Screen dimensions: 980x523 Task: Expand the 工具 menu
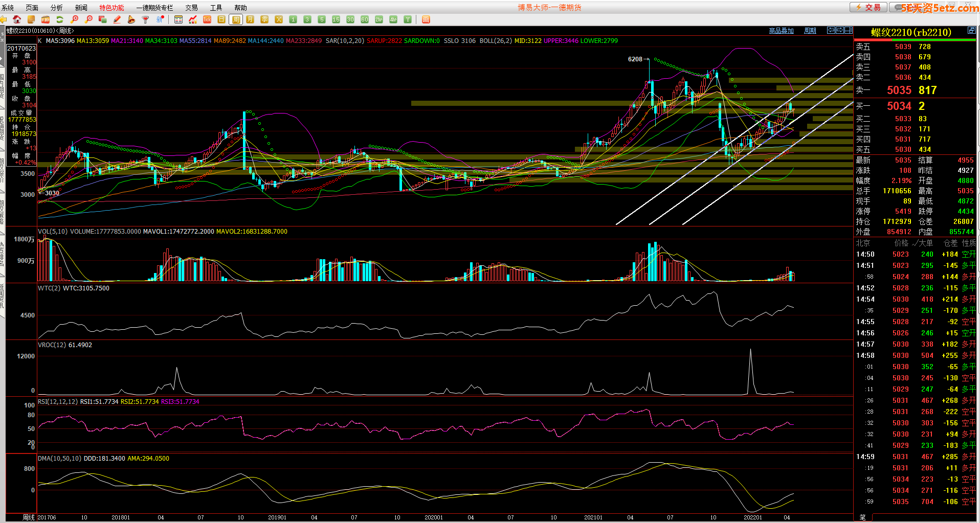(x=216, y=8)
